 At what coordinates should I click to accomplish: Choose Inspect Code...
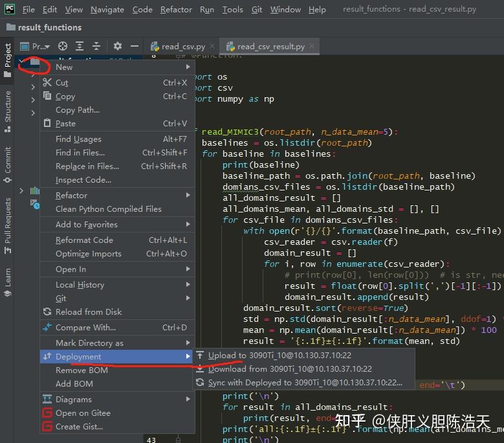(x=117, y=179)
